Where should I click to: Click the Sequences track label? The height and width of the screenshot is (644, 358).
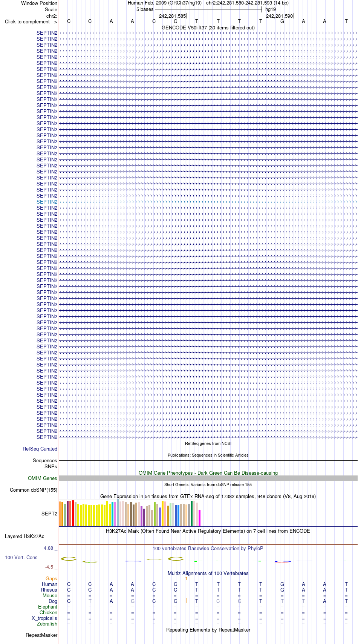pos(45,460)
